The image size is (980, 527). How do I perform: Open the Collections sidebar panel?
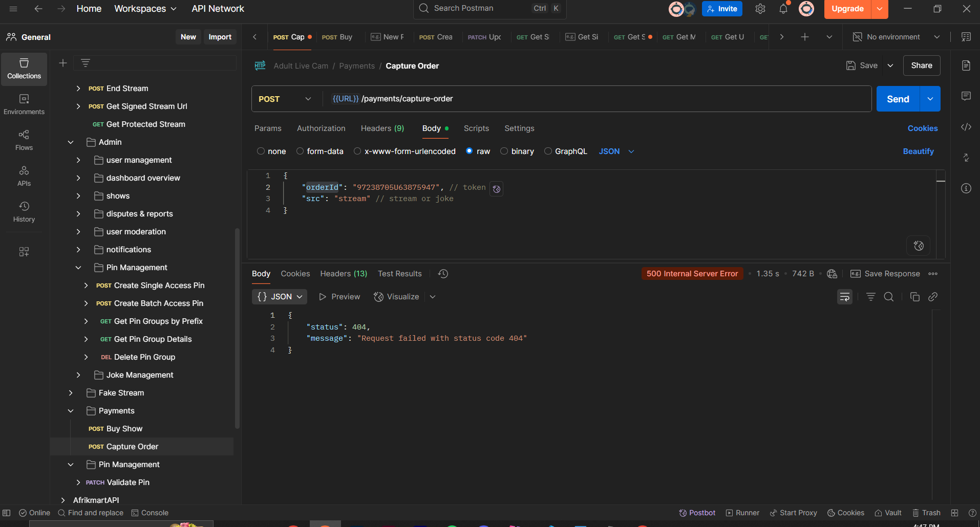(x=24, y=69)
